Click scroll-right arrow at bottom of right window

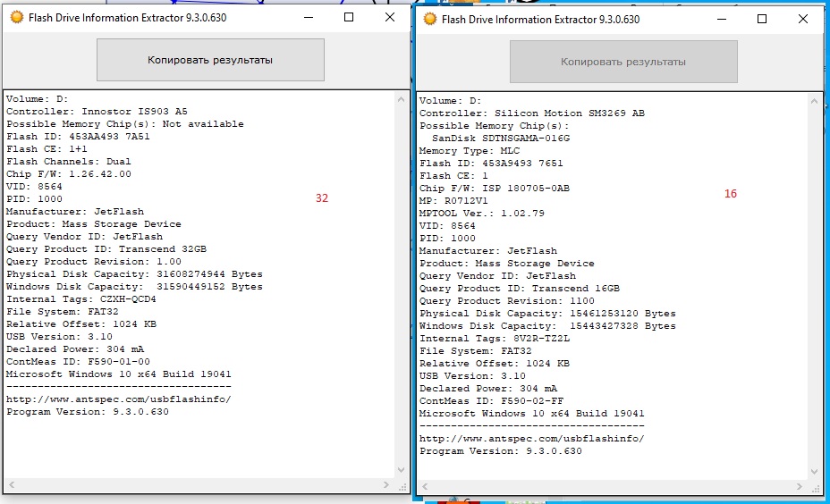800,486
